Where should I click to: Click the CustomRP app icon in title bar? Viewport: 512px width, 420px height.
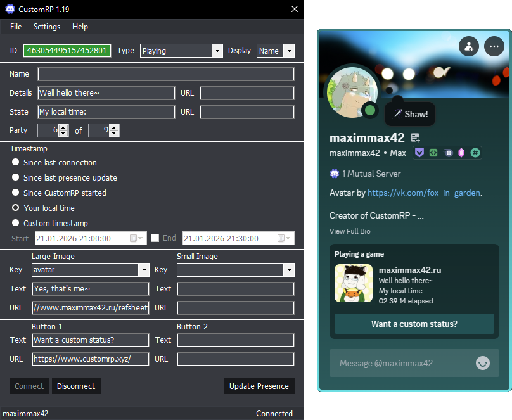(x=10, y=9)
